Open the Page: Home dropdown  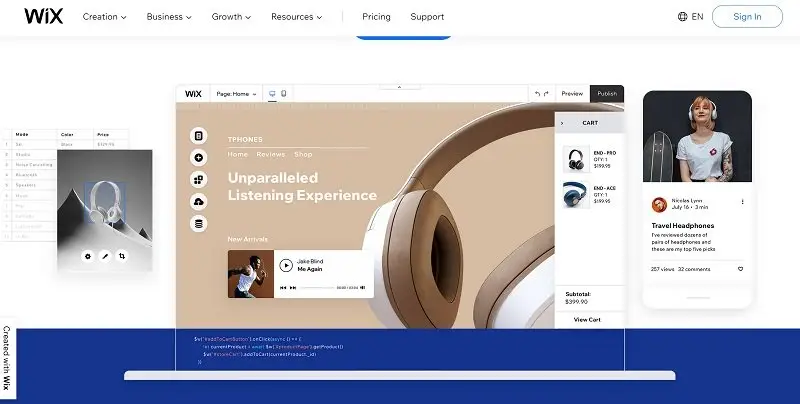[x=236, y=93]
